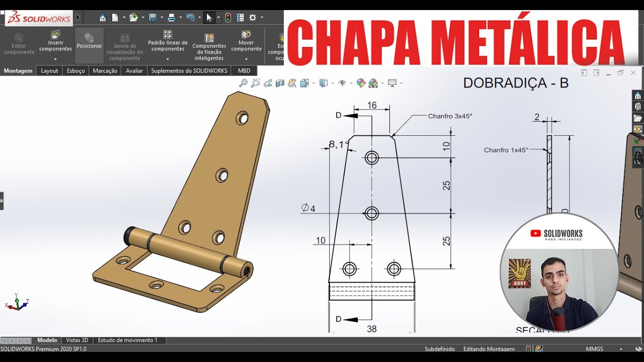The width and height of the screenshot is (644, 362).
Task: Open File Explorer folder icon in task pane
Action: [638, 118]
